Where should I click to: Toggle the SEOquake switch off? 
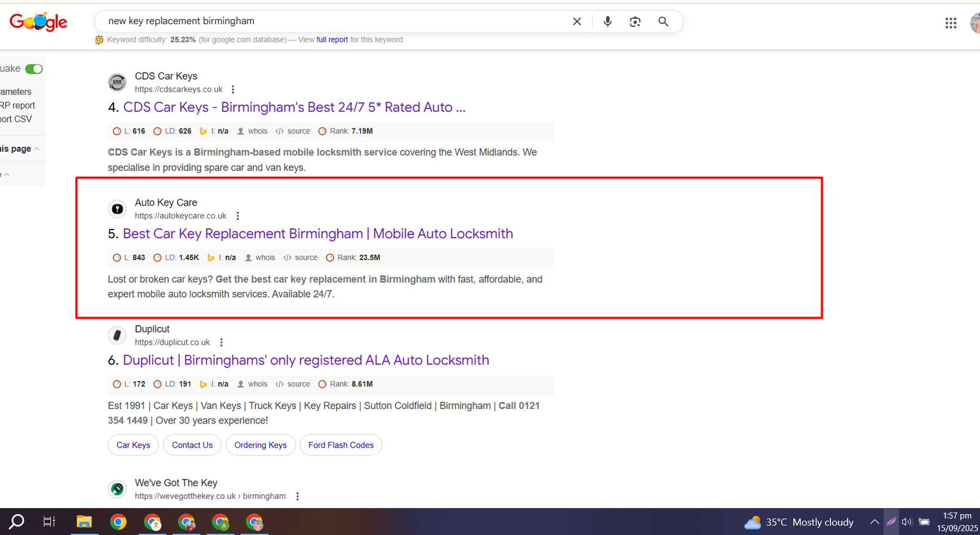coord(34,69)
